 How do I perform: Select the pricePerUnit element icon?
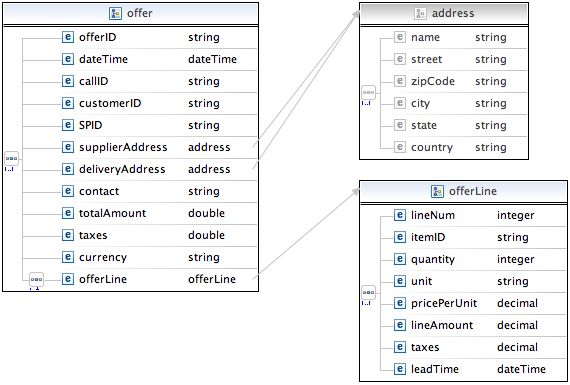coord(400,303)
